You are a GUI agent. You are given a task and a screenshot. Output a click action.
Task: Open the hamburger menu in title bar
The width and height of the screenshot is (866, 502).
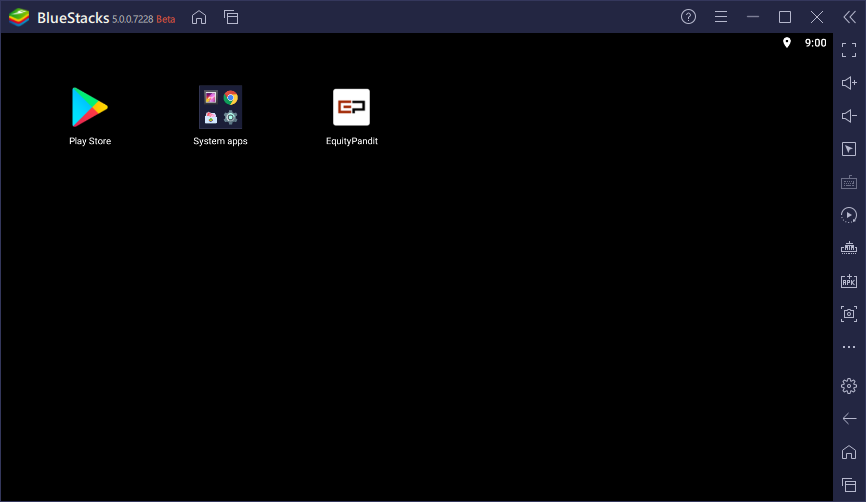click(x=721, y=17)
